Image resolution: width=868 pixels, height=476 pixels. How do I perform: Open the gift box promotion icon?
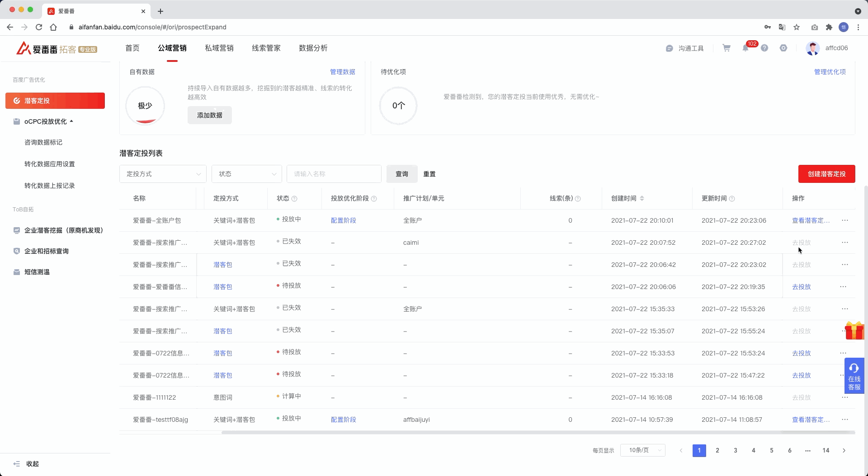(x=854, y=331)
